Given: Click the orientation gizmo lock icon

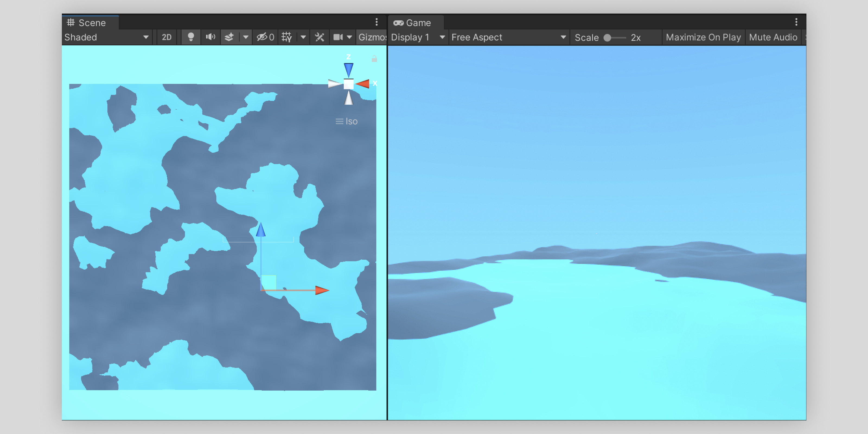Looking at the screenshot, I should click(374, 59).
